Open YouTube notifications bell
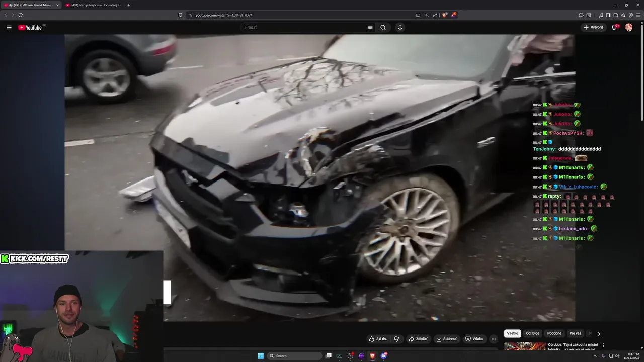Viewport: 644px width, 362px height. [614, 27]
